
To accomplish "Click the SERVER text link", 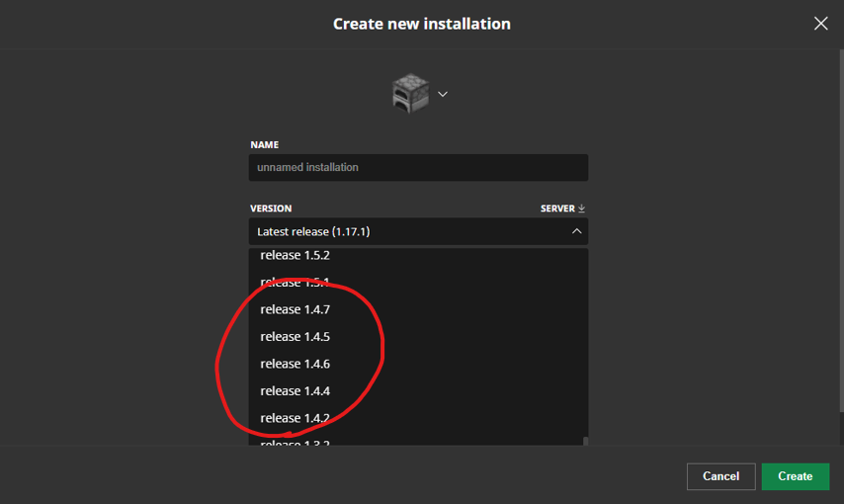I will coord(557,209).
